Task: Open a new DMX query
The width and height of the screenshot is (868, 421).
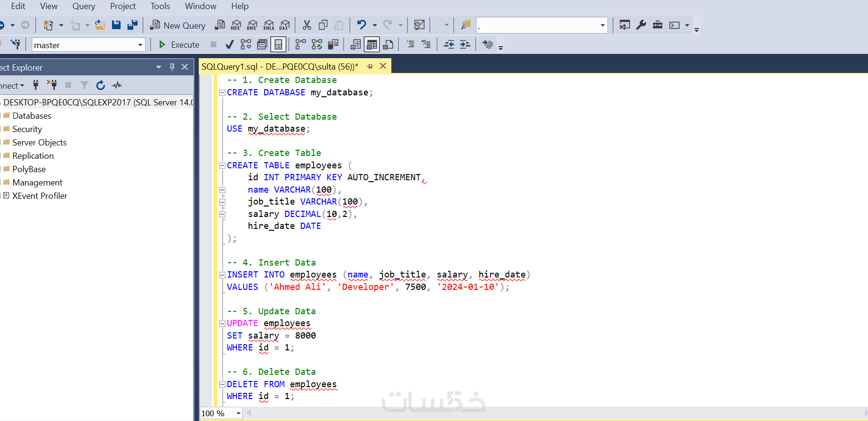Action: 252,25
